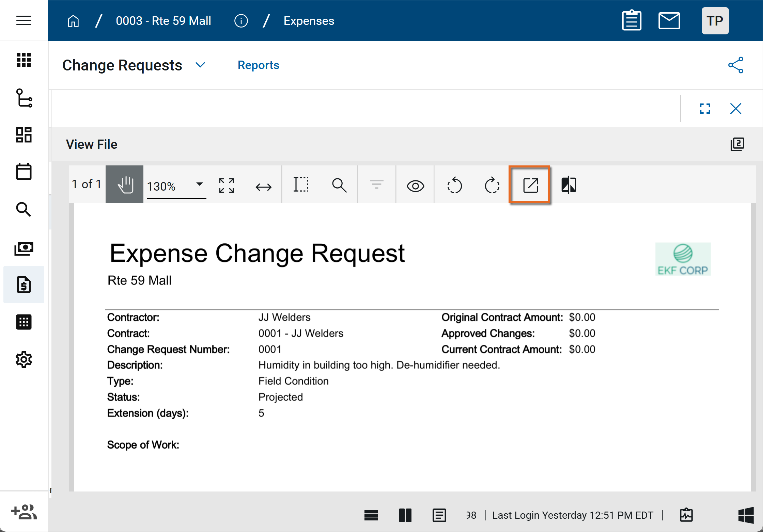Select the text selection tool
This screenshot has width=763, height=532.
coord(301,185)
